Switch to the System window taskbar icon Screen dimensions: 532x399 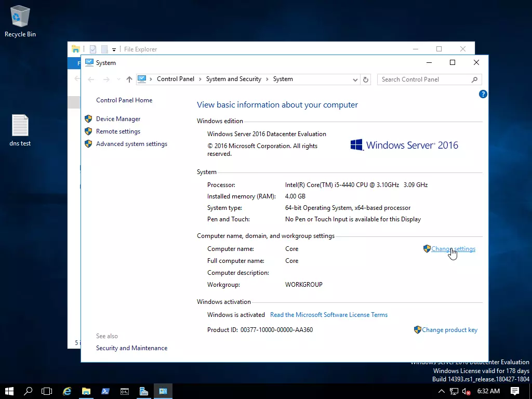pos(163,391)
